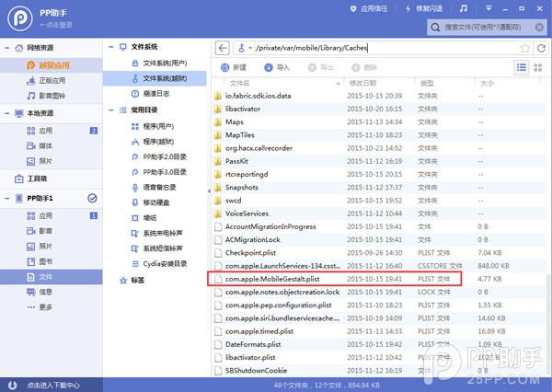Open the path type dropdown arrow
The width and height of the screenshot is (552, 392).
point(250,48)
